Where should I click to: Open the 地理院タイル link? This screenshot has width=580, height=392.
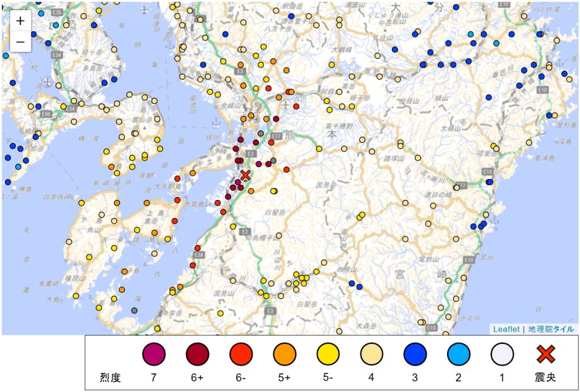[551, 329]
